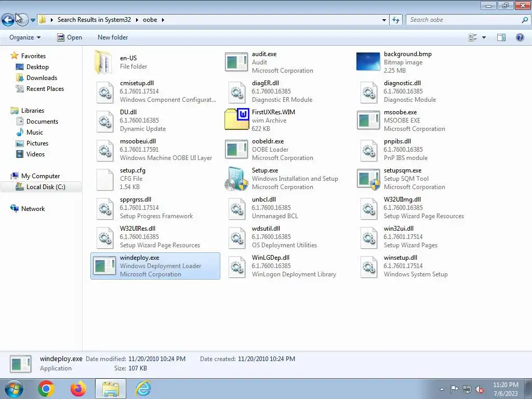Open the Music library
The width and height of the screenshot is (532, 399).
[35, 132]
